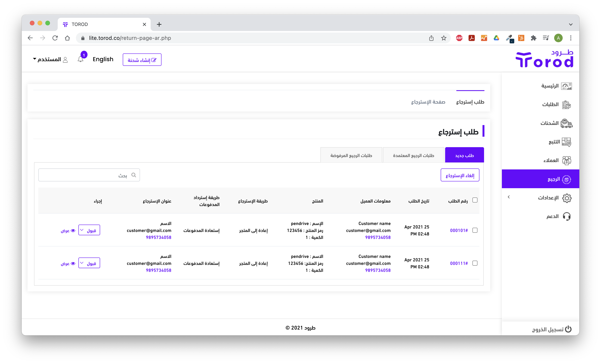Open the التتبع tracking sidebar icon
The width and height of the screenshot is (601, 364).
point(566,142)
